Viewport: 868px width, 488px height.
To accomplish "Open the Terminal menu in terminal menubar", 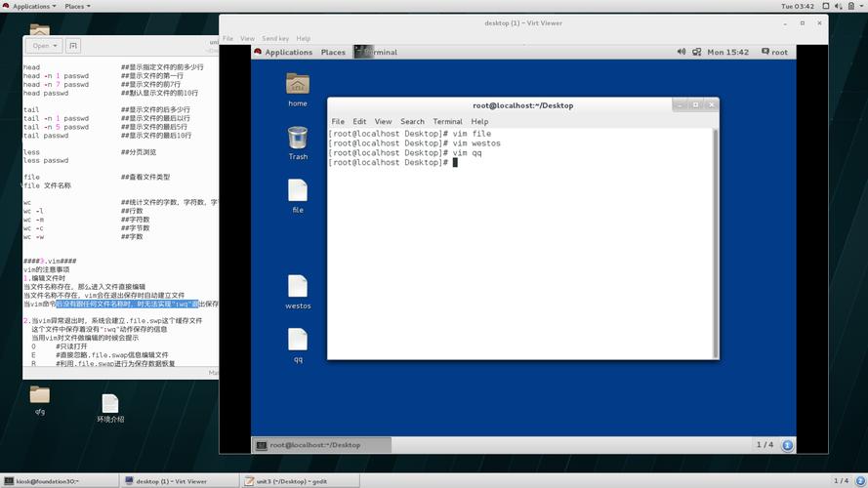I will coord(447,122).
